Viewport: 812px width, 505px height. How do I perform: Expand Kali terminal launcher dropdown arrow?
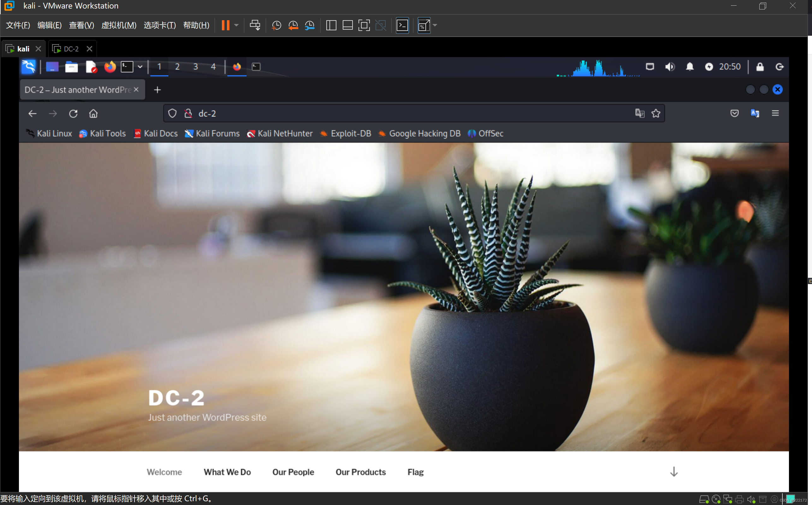point(140,67)
